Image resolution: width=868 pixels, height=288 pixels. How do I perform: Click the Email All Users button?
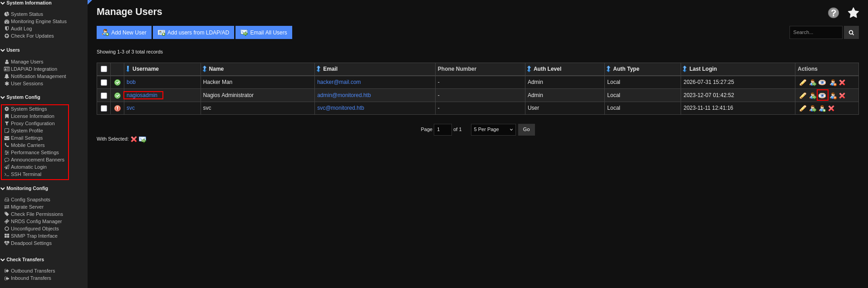coord(264,32)
